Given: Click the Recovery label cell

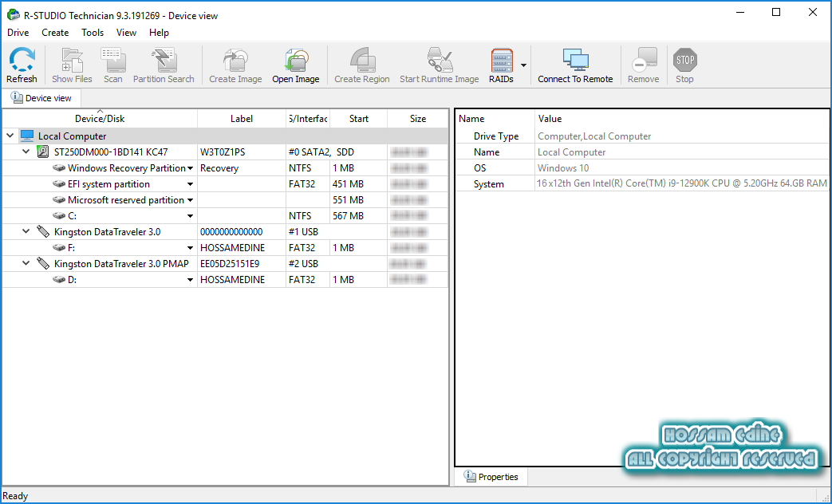Looking at the screenshot, I should click(242, 168).
